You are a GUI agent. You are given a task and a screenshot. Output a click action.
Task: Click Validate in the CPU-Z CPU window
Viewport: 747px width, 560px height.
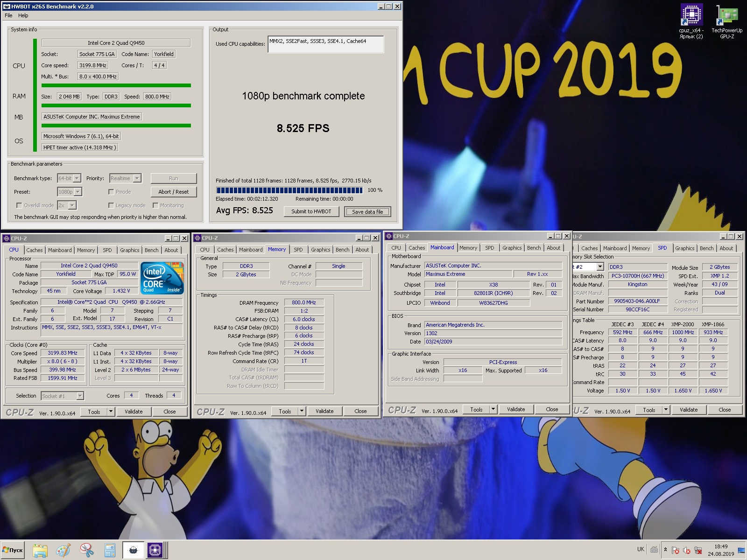[134, 412]
